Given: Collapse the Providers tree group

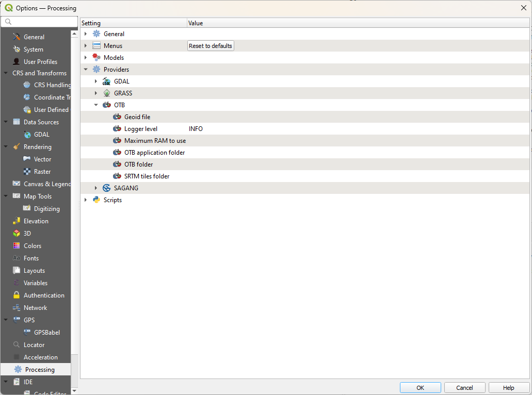Looking at the screenshot, I should click(86, 70).
